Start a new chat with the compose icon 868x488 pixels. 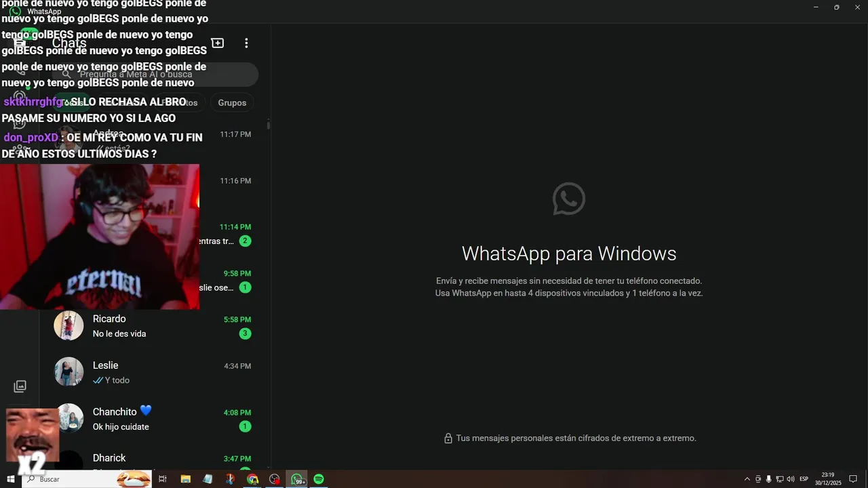pos(218,43)
